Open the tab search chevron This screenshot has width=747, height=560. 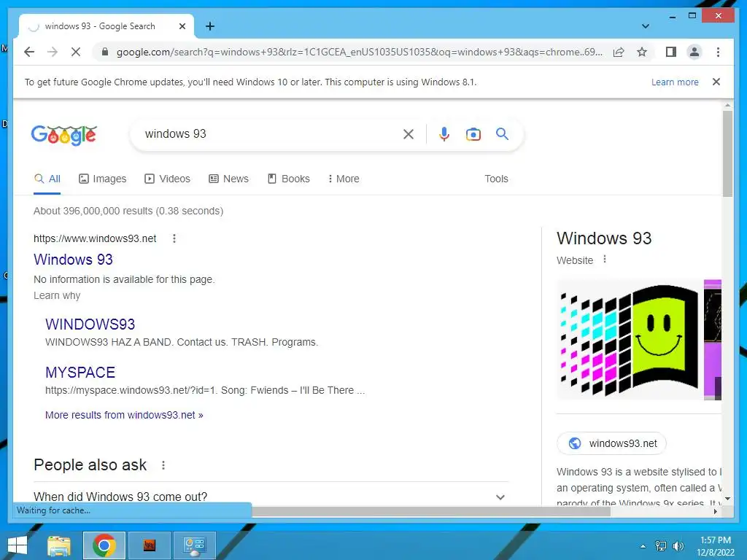(x=646, y=26)
